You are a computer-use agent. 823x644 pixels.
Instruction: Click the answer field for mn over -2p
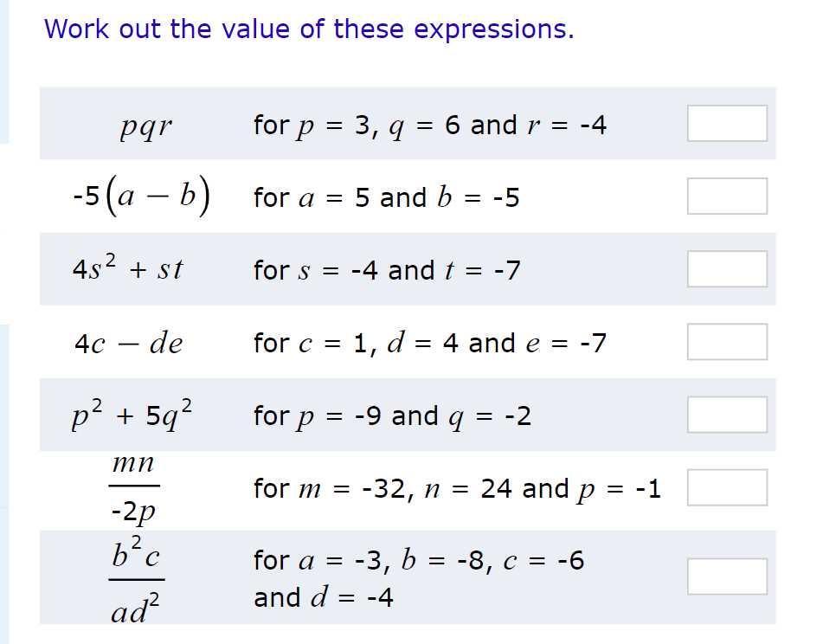pos(727,487)
